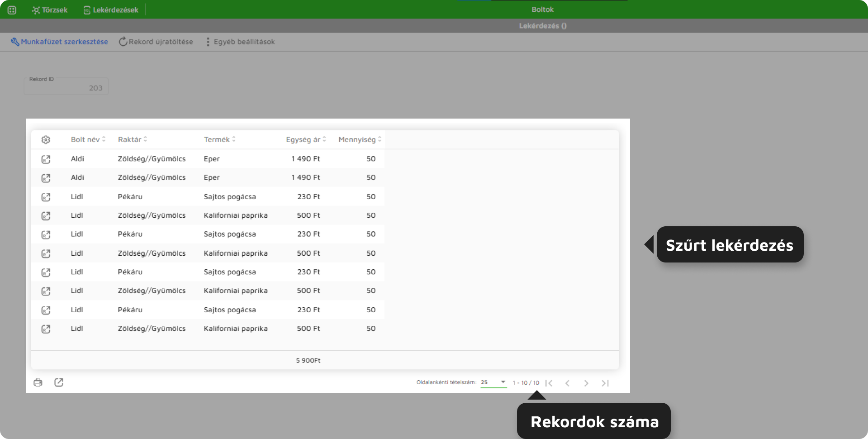Go to first page of results

tap(549, 383)
